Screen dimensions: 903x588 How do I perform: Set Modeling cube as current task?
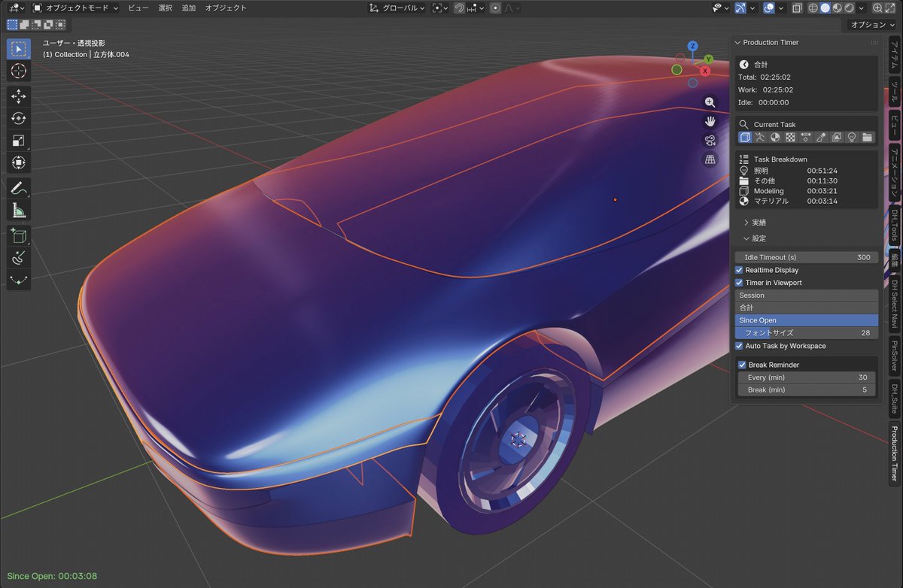click(745, 138)
